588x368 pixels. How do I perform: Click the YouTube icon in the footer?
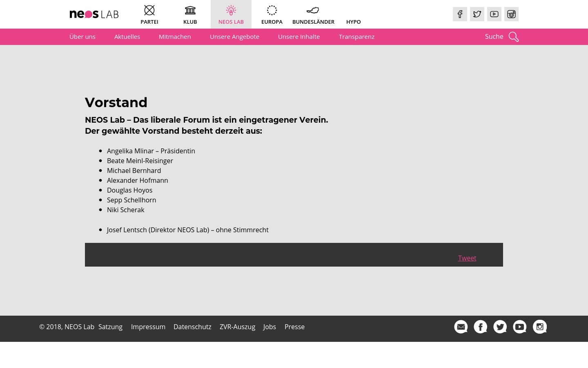[520, 327]
